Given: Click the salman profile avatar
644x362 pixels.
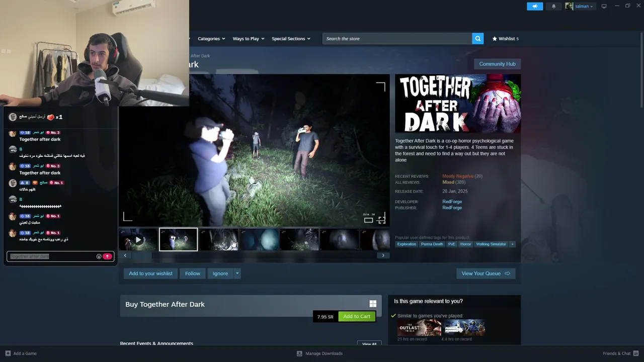Looking at the screenshot, I should point(569,6).
